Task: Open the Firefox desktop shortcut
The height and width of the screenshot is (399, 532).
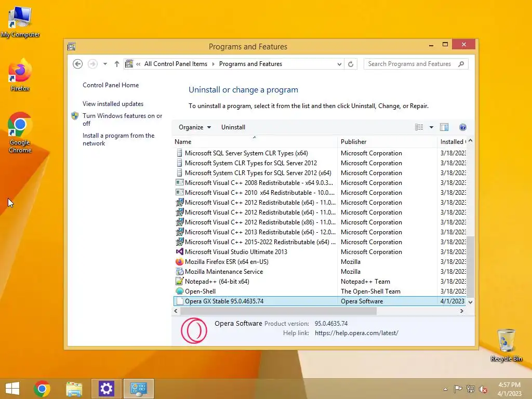Action: click(x=20, y=75)
